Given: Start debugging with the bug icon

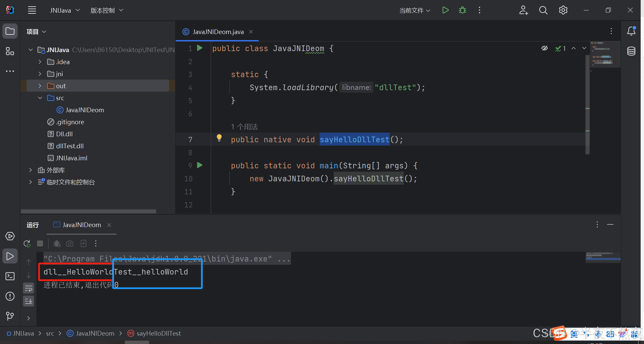Looking at the screenshot, I should pyautogui.click(x=462, y=10).
